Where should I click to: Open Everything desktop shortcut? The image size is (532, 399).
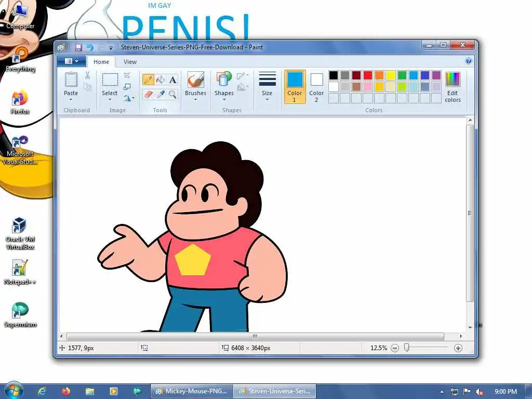[20, 59]
